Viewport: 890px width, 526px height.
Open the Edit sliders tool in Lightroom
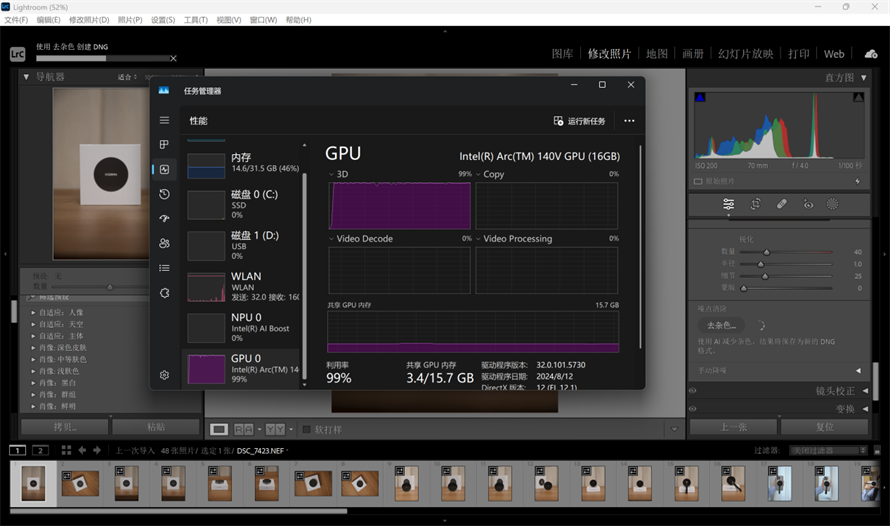(x=728, y=204)
